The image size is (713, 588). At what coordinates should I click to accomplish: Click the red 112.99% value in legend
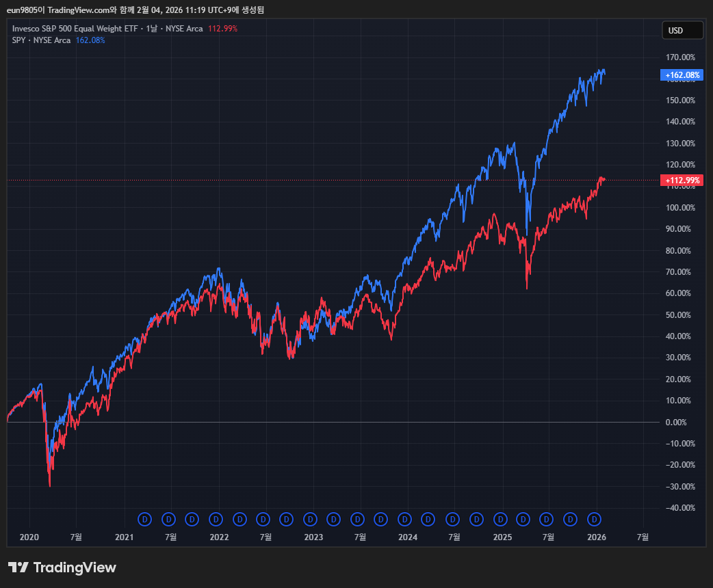[x=223, y=29]
